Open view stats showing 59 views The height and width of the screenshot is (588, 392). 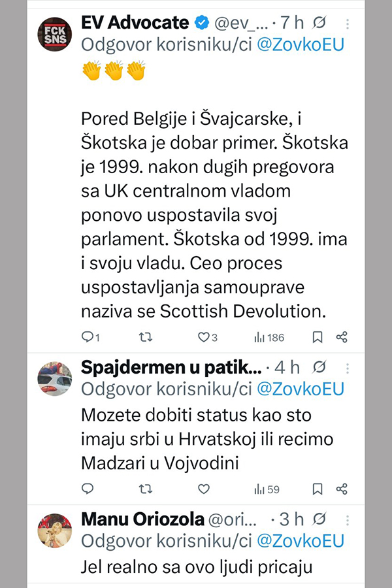pyautogui.click(x=266, y=489)
